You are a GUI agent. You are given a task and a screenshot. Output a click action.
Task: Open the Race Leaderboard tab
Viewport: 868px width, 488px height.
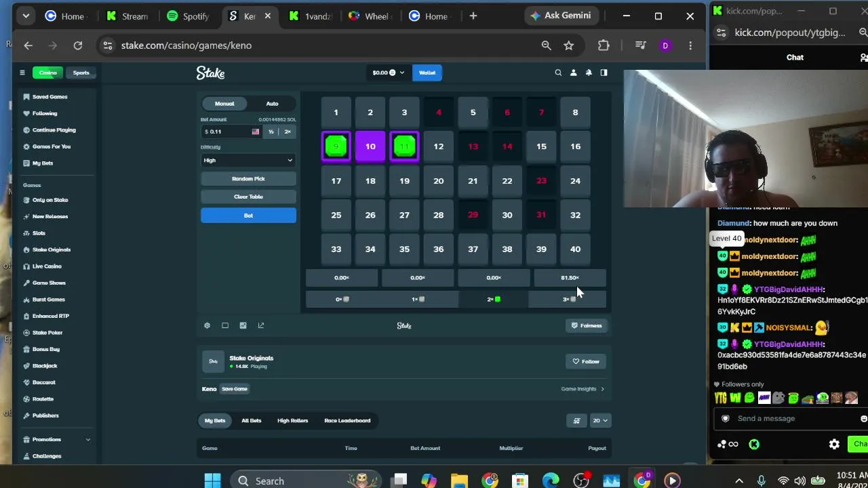(347, 420)
